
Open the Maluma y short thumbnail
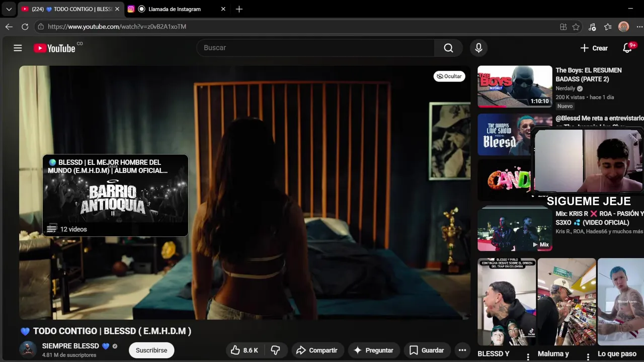point(567,302)
